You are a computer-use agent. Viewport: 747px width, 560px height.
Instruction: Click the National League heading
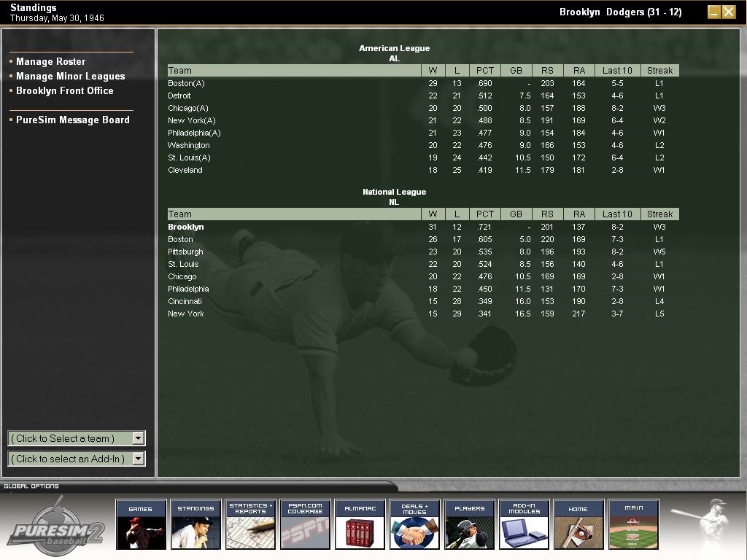395,192
